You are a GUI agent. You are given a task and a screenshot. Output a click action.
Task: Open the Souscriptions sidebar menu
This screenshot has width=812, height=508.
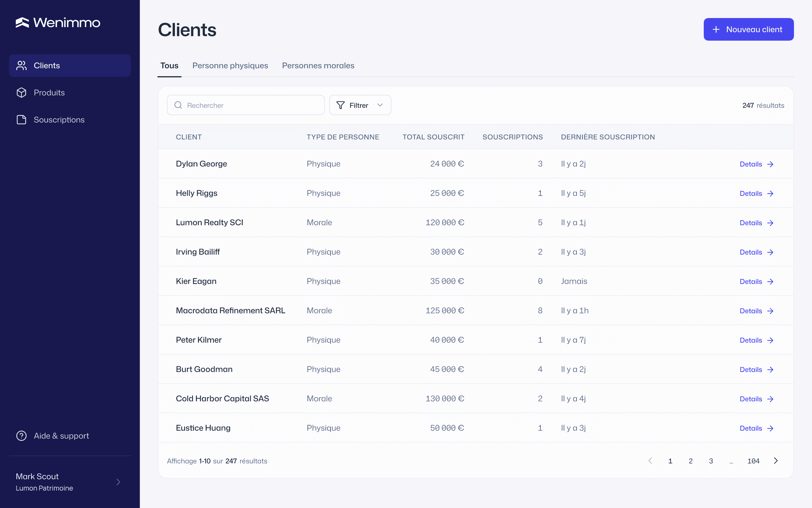pos(70,120)
